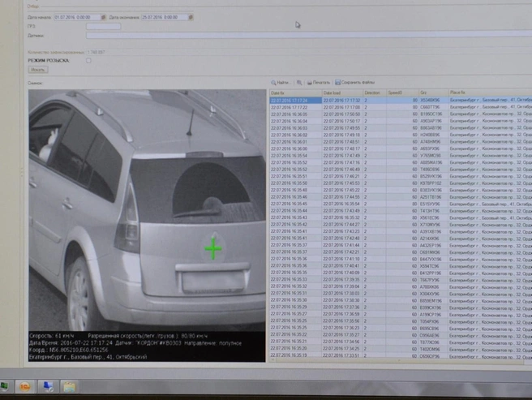Select the row with Date fix 22.07.2016 16:36:03
Image resolution: width=532 pixels, height=400 pixels.
click(401, 128)
